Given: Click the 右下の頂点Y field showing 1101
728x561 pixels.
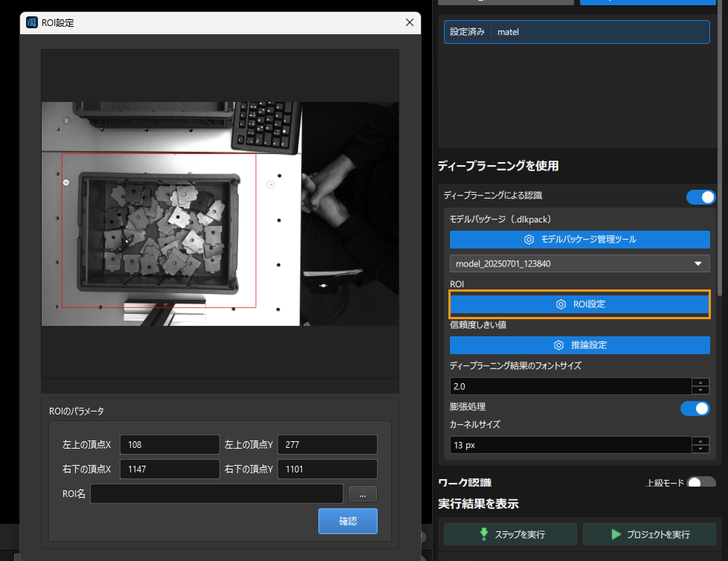Looking at the screenshot, I should 327,469.
